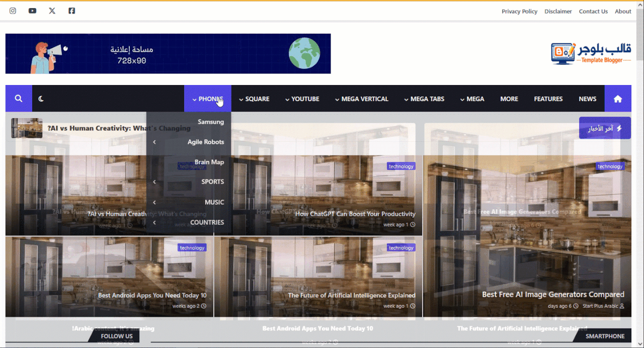Click the home icon button
Screen dimensions: 644x348
(x=618, y=99)
